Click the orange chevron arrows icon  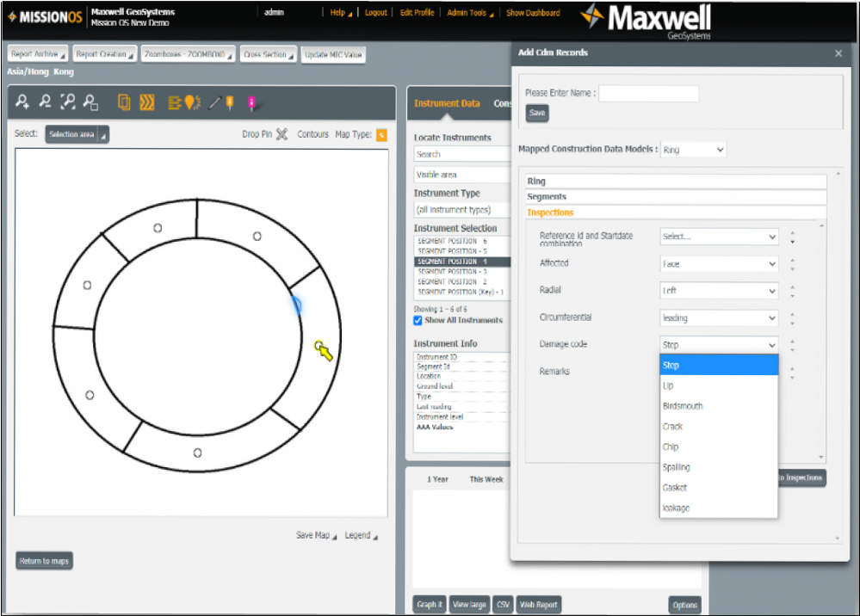point(147,102)
